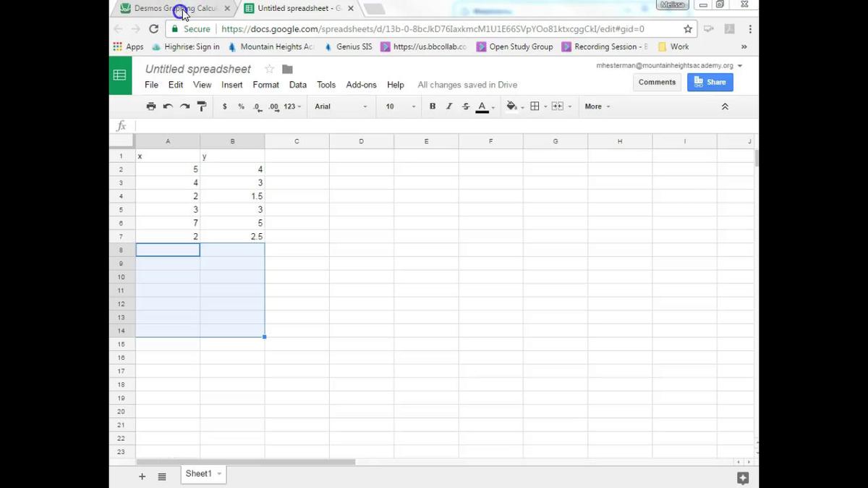Click the formula bar input
Image resolution: width=868 pixels, height=488 pixels.
coord(445,125)
